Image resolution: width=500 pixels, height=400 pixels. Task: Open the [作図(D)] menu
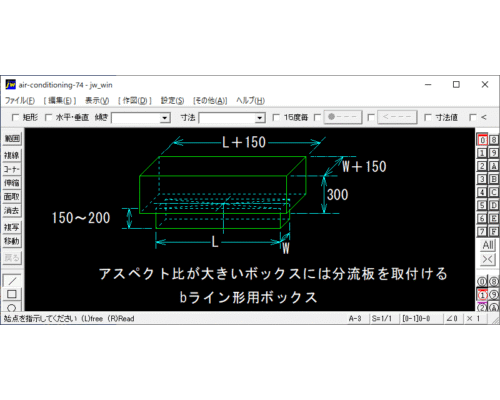coord(135,101)
